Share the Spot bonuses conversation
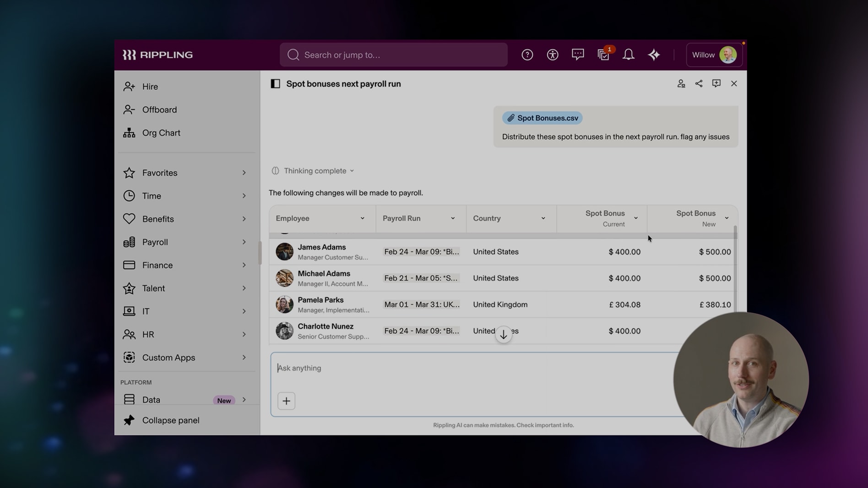Viewport: 868px width, 488px height. click(x=699, y=84)
